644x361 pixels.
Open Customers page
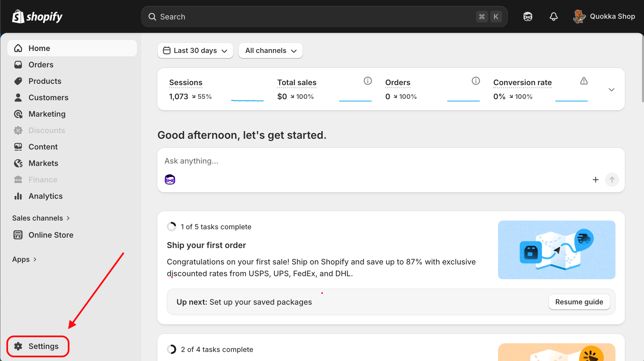(x=72, y=98)
